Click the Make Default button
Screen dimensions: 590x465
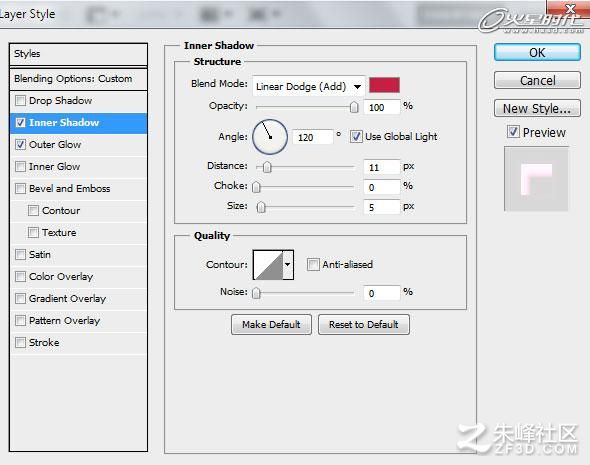[x=271, y=325]
